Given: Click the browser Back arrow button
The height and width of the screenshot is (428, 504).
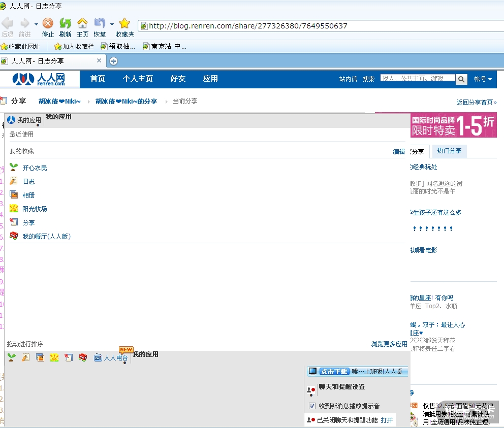Looking at the screenshot, I should click(7, 23).
